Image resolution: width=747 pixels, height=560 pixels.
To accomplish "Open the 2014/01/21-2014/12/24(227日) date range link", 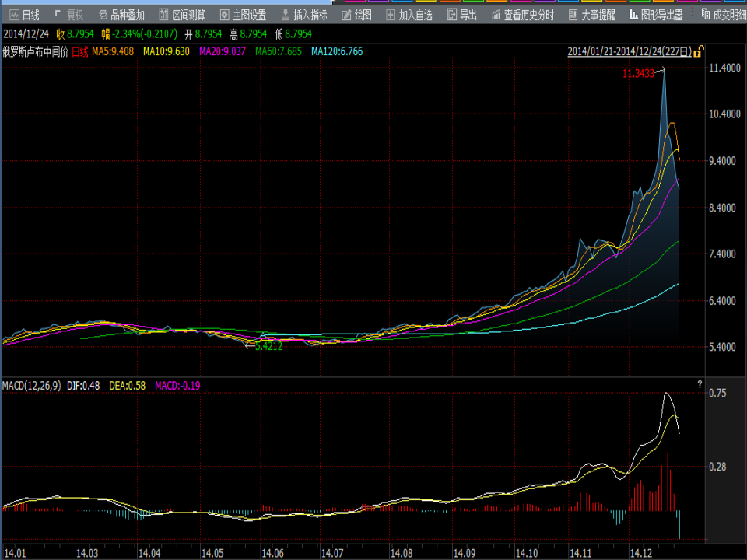I will point(630,51).
